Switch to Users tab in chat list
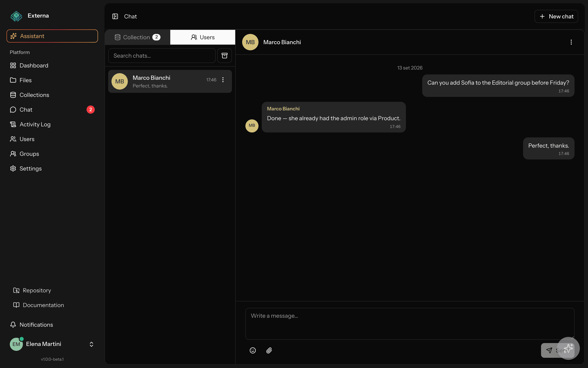This screenshot has height=368, width=588. (203, 37)
